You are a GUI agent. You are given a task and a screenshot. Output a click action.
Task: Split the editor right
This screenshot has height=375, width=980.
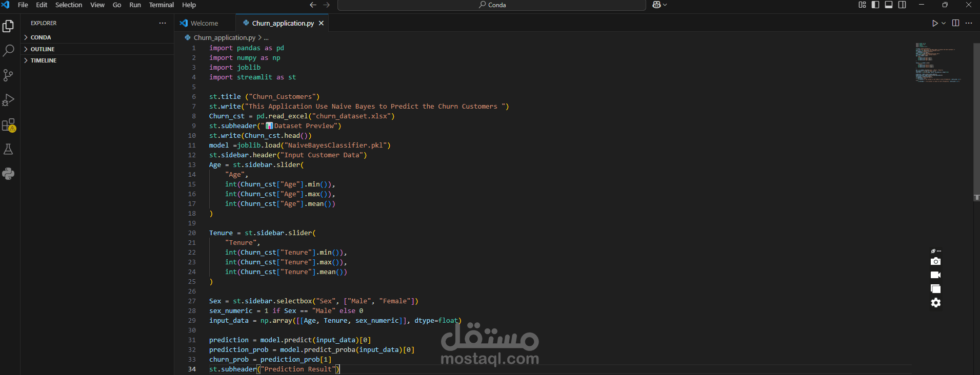[955, 23]
